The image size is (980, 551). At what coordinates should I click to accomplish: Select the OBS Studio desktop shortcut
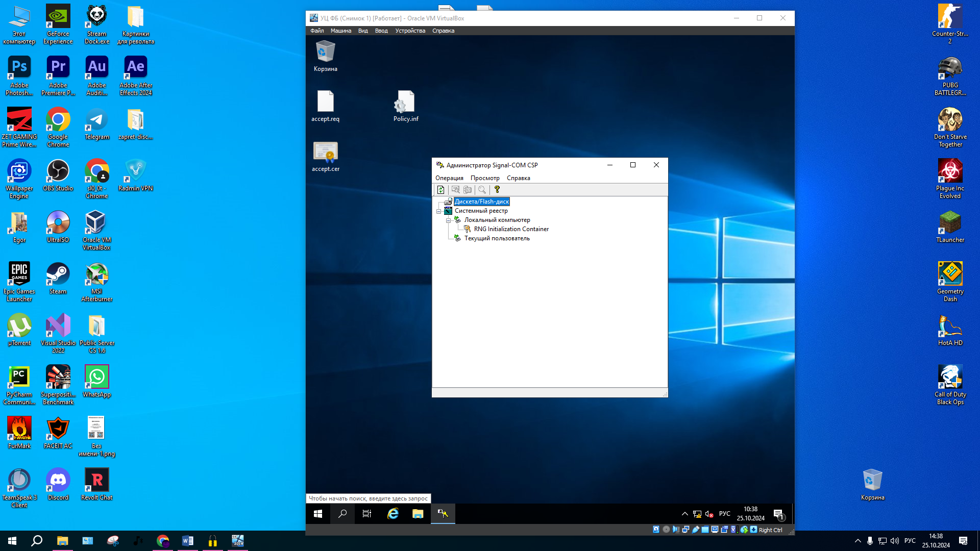(x=58, y=176)
